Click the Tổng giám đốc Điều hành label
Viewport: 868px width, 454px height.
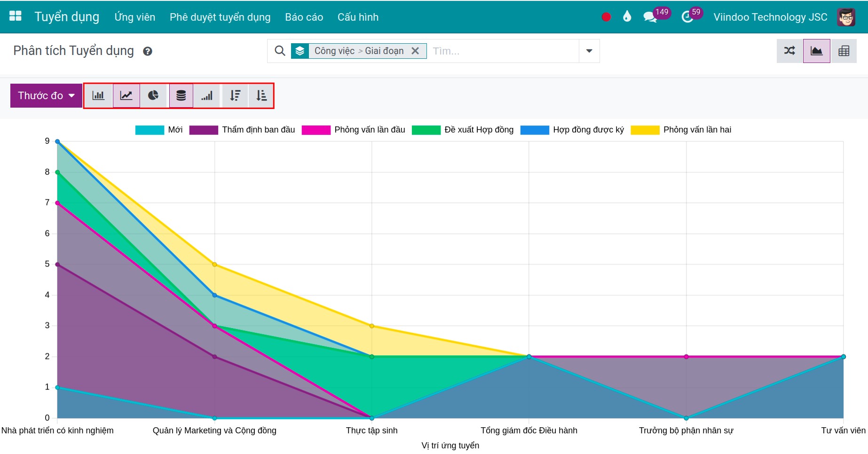tap(529, 431)
